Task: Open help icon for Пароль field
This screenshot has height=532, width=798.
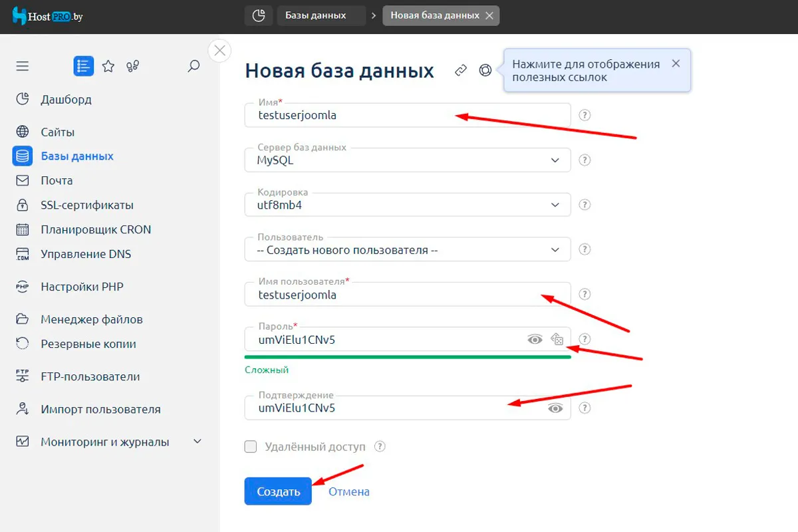Action: (x=585, y=339)
